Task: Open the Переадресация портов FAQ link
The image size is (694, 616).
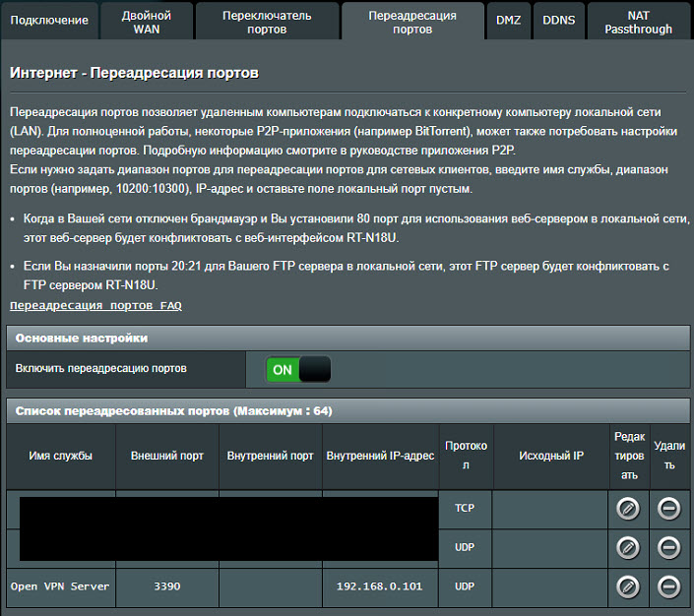Action: coord(95,306)
